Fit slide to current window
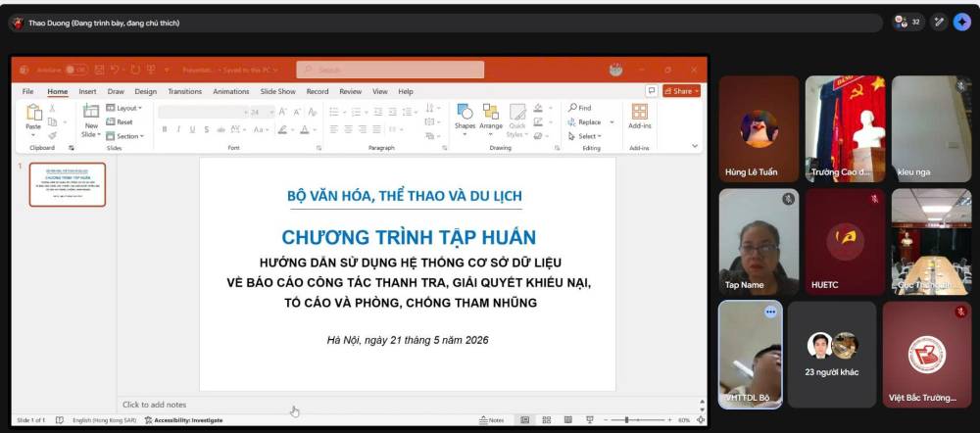 click(x=701, y=420)
